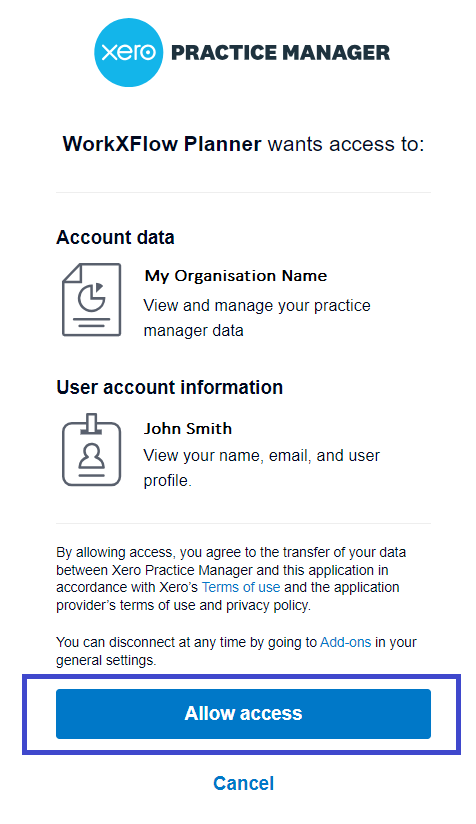
Task: Click the Account data heading
Action: pos(115,238)
